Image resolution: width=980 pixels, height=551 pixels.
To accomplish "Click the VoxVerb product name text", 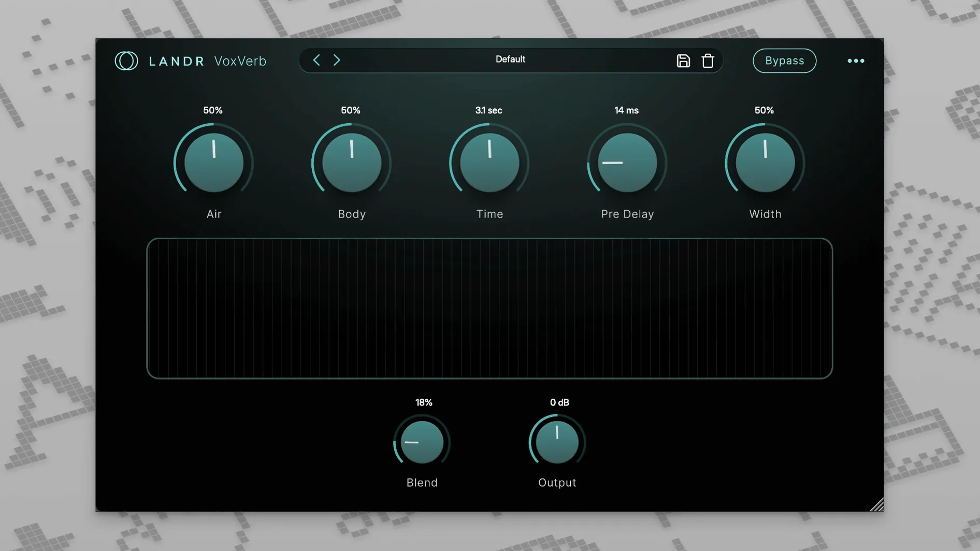I will click(240, 61).
